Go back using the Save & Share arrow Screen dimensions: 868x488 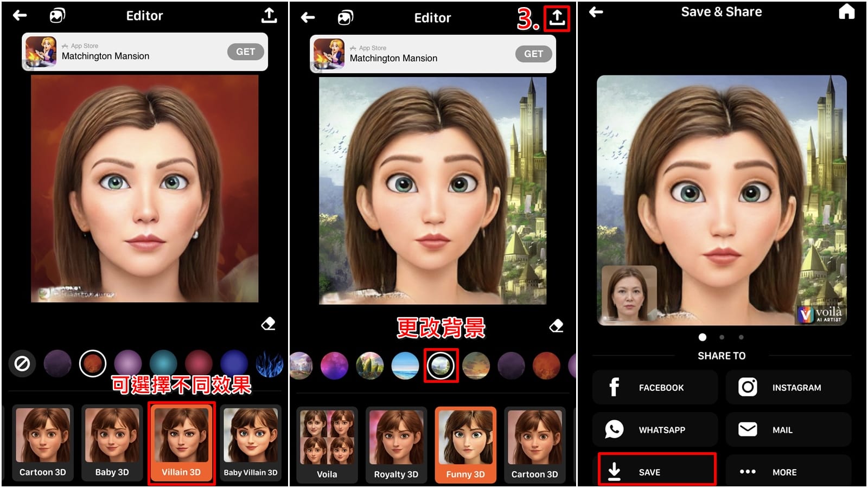pyautogui.click(x=596, y=12)
